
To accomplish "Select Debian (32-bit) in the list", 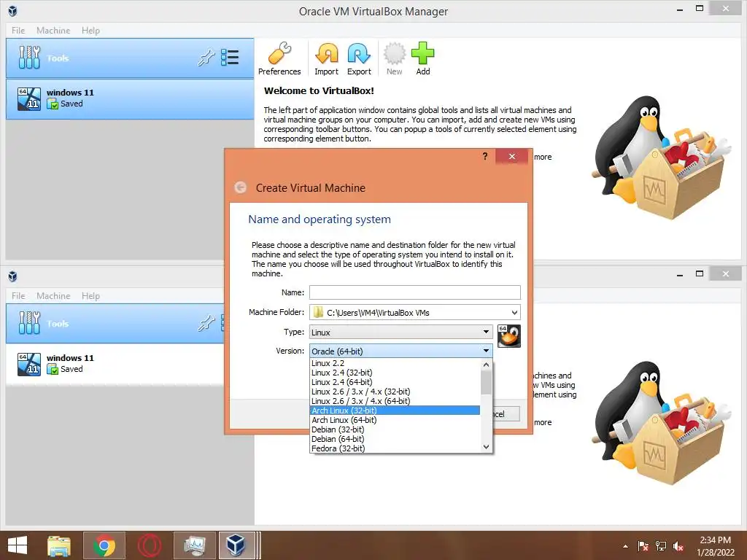I will [395, 429].
